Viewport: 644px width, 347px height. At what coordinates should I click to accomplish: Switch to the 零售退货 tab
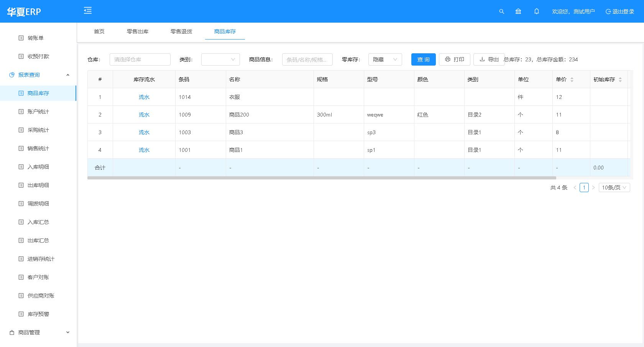coord(181,31)
